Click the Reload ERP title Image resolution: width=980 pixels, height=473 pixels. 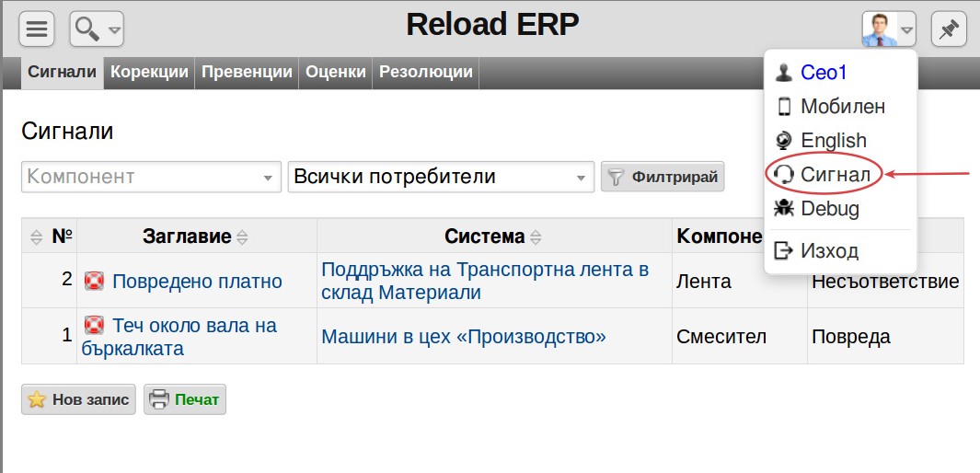[492, 25]
